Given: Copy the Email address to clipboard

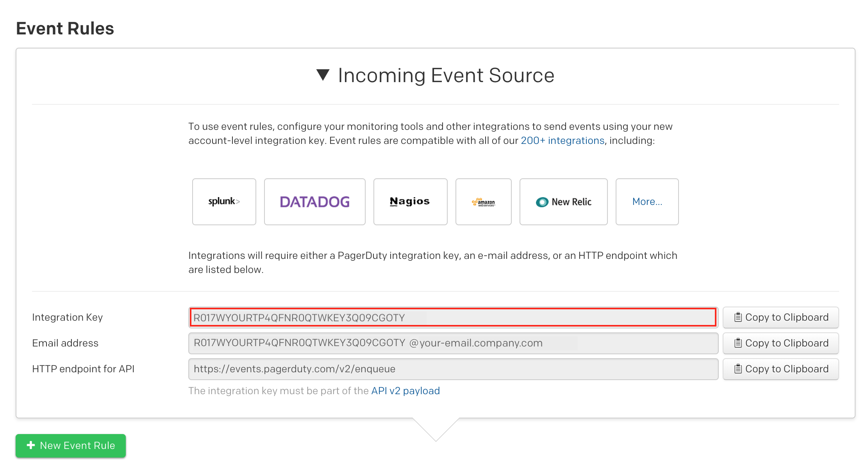Looking at the screenshot, I should point(780,343).
